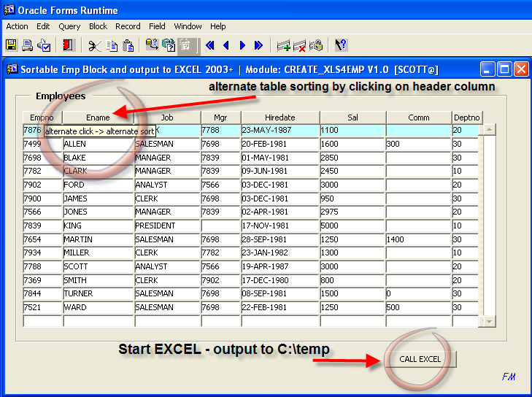Click the Print toolbar icon
Viewport: 532px width, 397px height.
click(x=28, y=45)
